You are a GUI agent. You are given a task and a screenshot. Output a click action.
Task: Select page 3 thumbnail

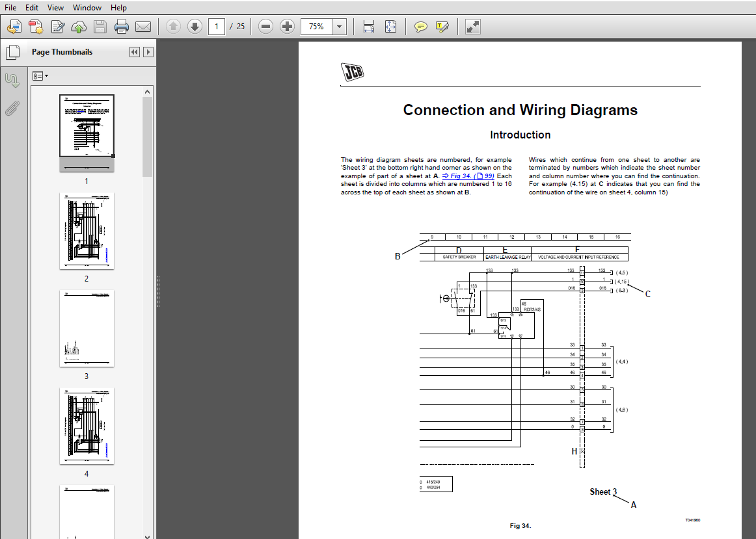coord(87,328)
